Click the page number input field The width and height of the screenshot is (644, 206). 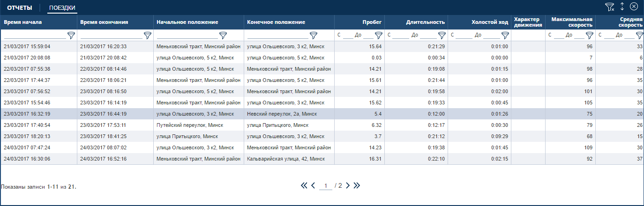325,186
